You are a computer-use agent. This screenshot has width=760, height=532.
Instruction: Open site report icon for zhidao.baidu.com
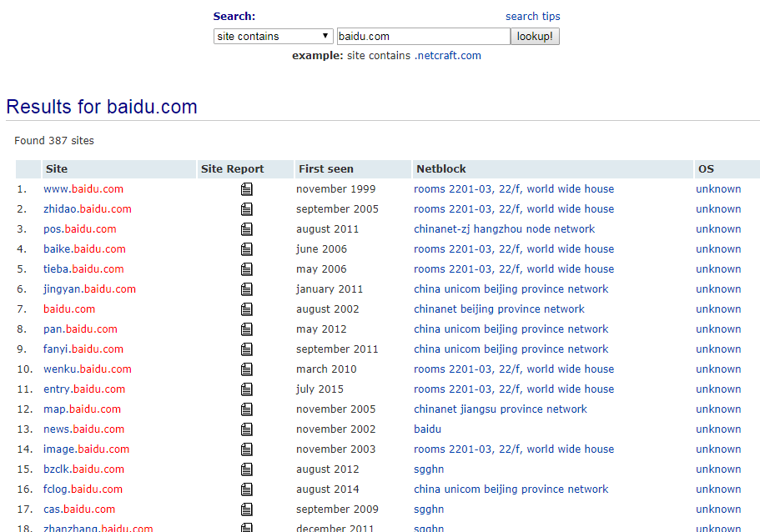(247, 209)
